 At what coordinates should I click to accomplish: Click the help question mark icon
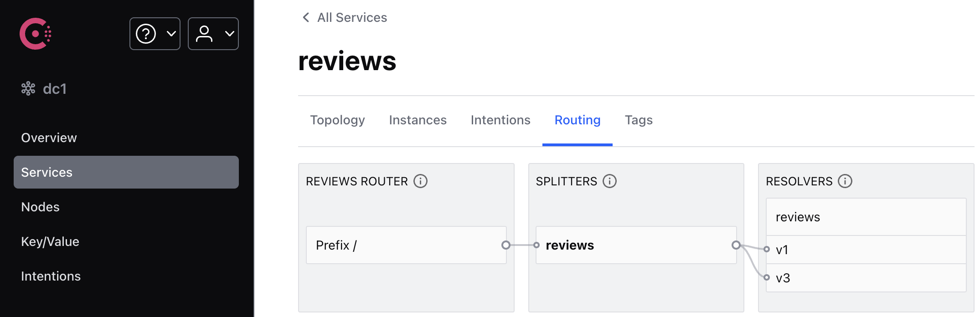[x=147, y=33]
